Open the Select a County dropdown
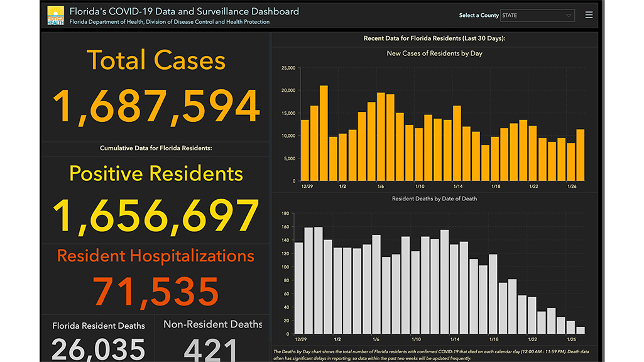Image resolution: width=644 pixels, height=362 pixels. (x=537, y=15)
